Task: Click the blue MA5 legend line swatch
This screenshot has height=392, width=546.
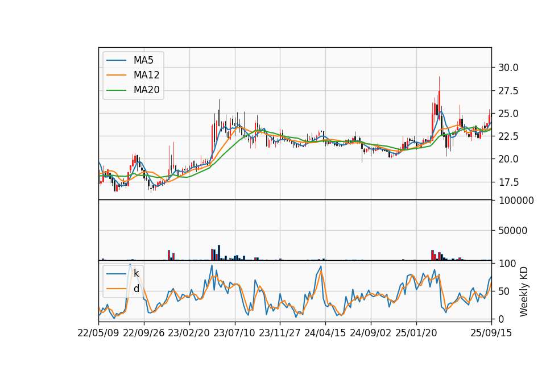Action: 116,61
